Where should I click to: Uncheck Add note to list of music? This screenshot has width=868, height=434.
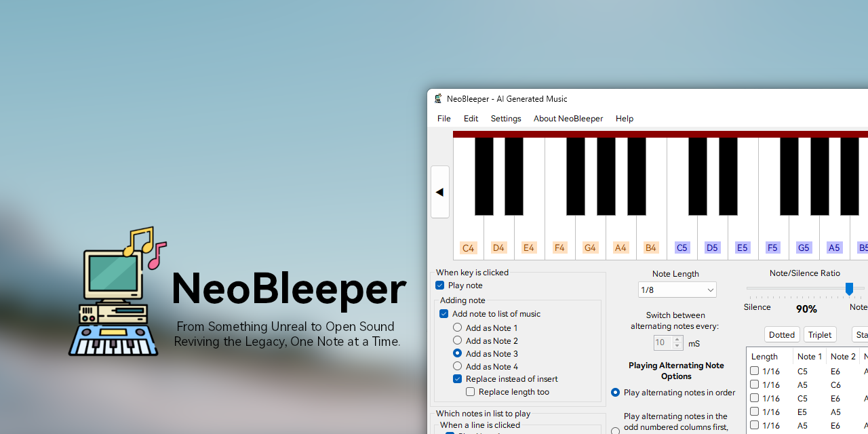point(444,314)
